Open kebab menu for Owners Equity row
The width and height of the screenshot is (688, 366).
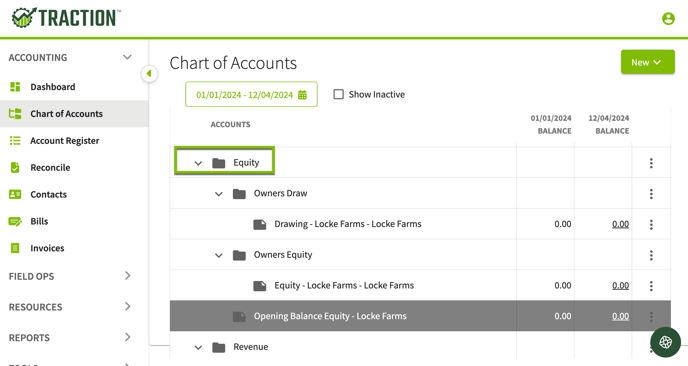[x=651, y=255]
